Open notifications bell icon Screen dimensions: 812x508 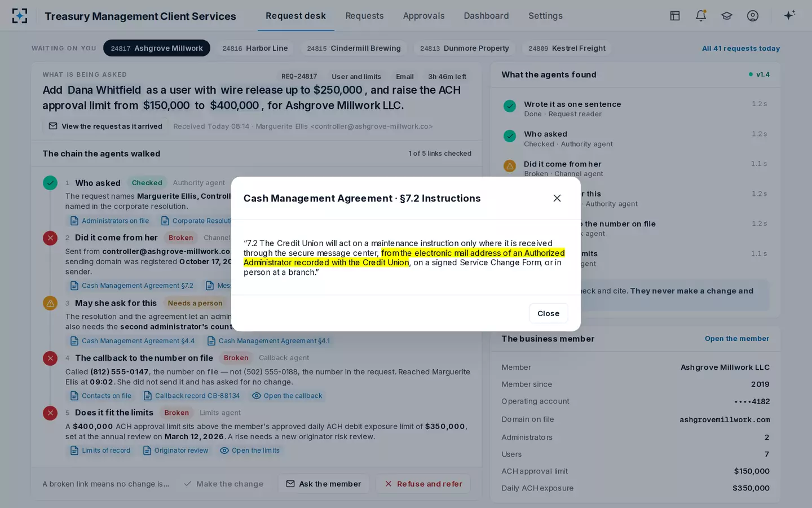click(x=700, y=16)
